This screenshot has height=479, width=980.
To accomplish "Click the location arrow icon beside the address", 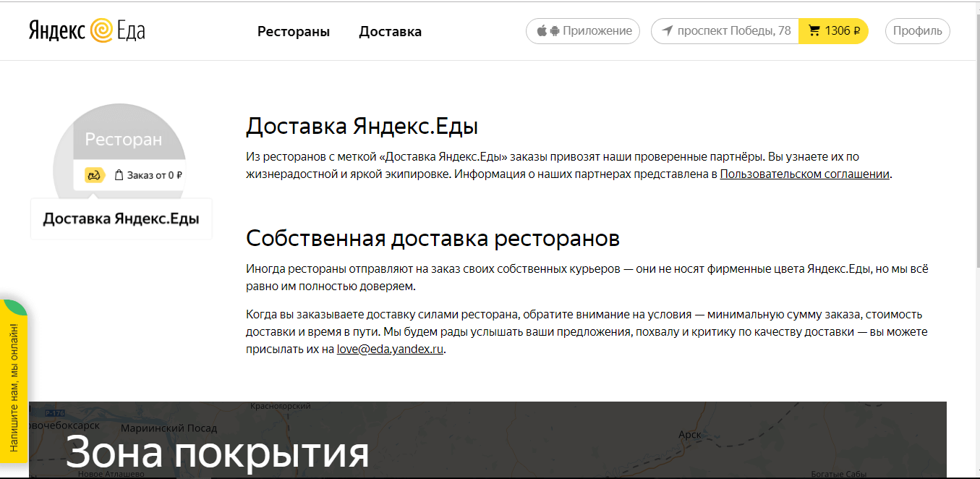I will click(x=667, y=31).
